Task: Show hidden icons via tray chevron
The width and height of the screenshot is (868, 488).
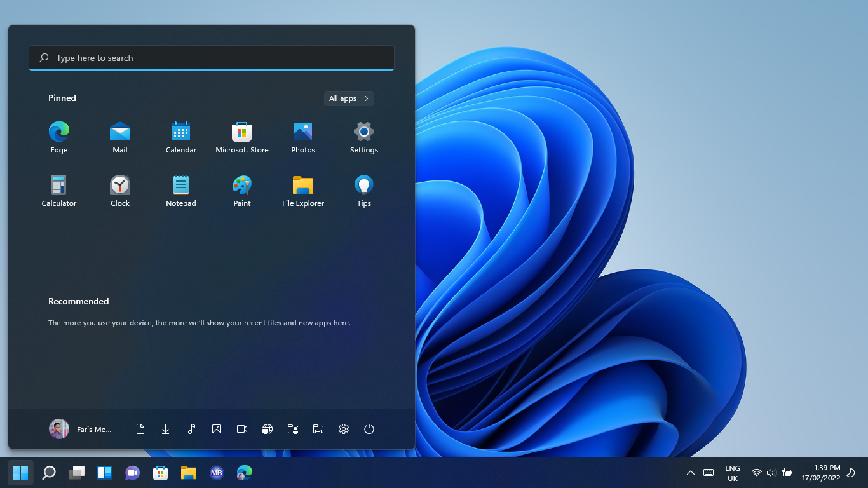Action: [691, 473]
